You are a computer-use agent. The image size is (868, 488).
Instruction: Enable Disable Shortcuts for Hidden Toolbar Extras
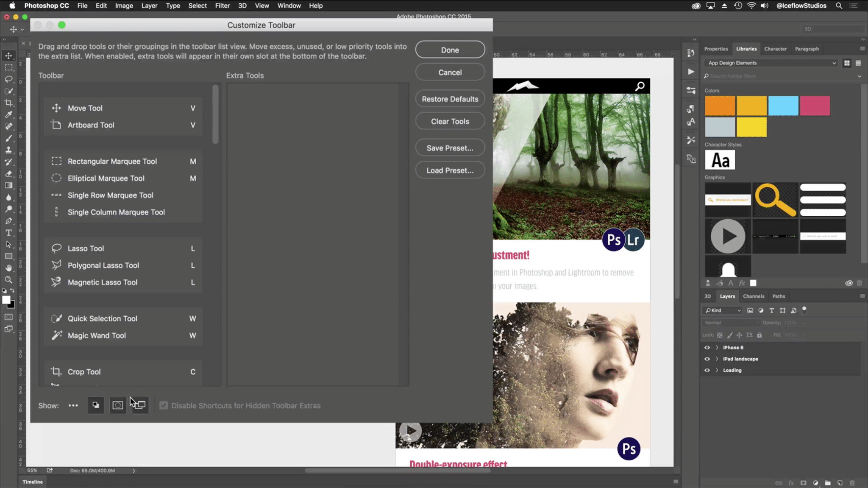click(x=163, y=406)
